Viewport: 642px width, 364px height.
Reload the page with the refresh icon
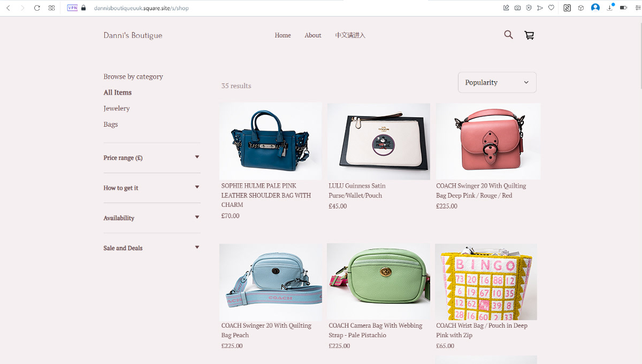(37, 8)
